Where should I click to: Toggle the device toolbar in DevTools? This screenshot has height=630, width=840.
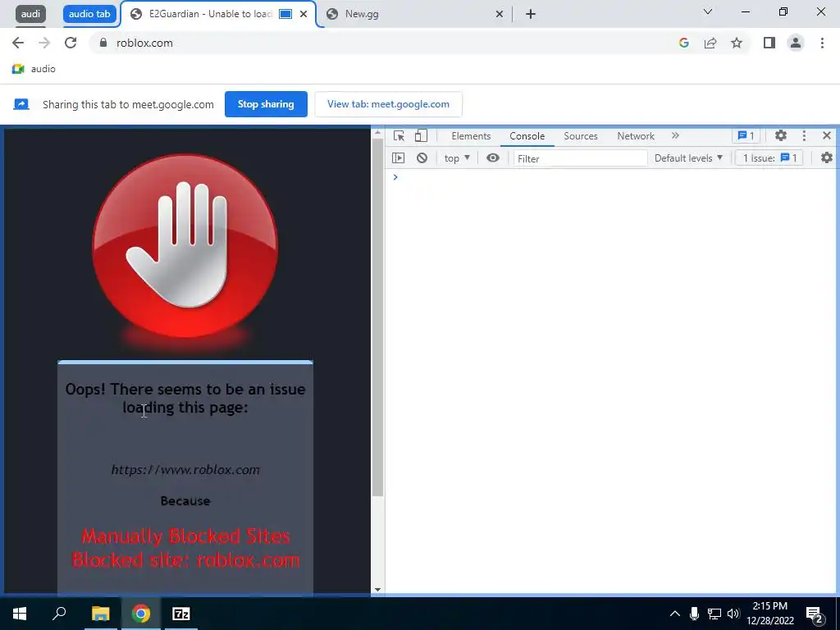421,136
